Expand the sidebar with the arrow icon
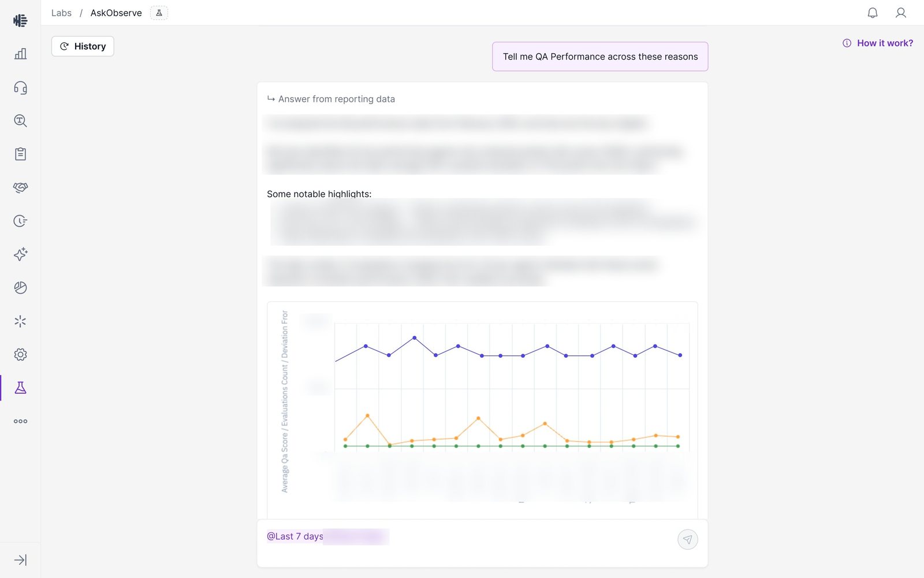Viewport: 924px width, 578px height. pos(20,560)
